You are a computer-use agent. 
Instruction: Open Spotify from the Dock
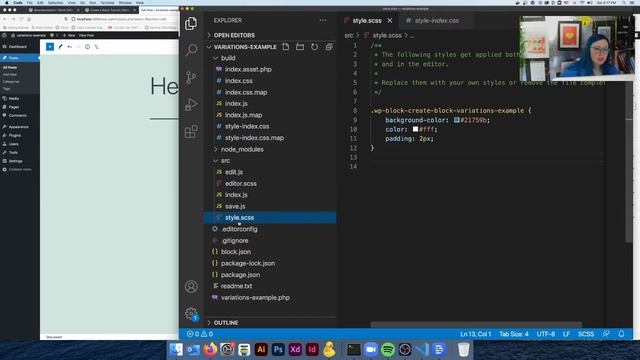coord(388,349)
